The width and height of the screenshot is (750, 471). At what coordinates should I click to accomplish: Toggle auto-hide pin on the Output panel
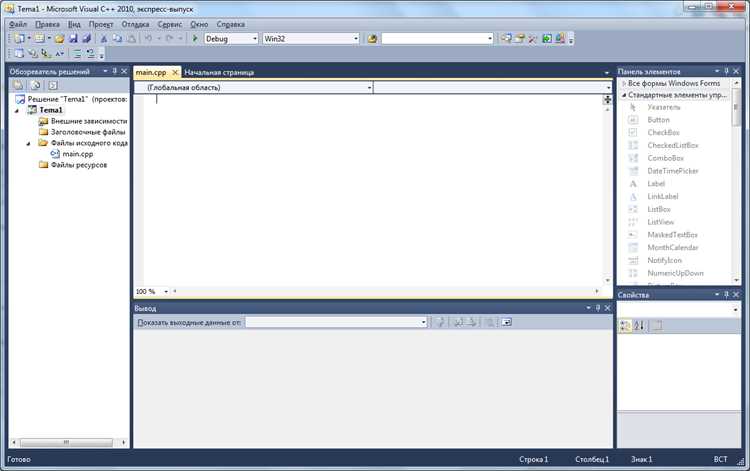598,308
